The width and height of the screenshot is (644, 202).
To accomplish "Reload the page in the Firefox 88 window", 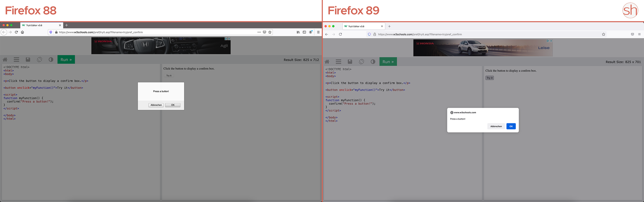I will [16, 32].
